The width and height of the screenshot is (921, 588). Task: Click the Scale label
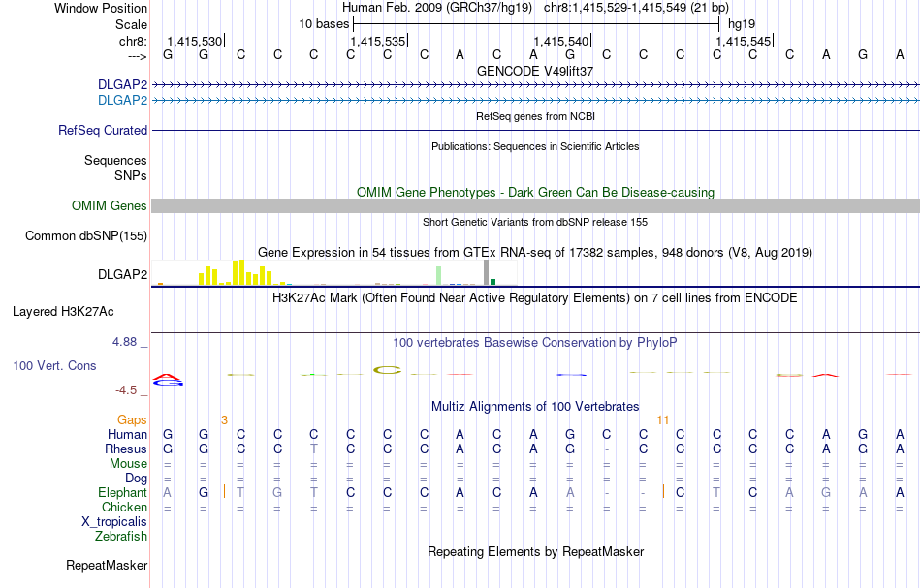tap(131, 24)
